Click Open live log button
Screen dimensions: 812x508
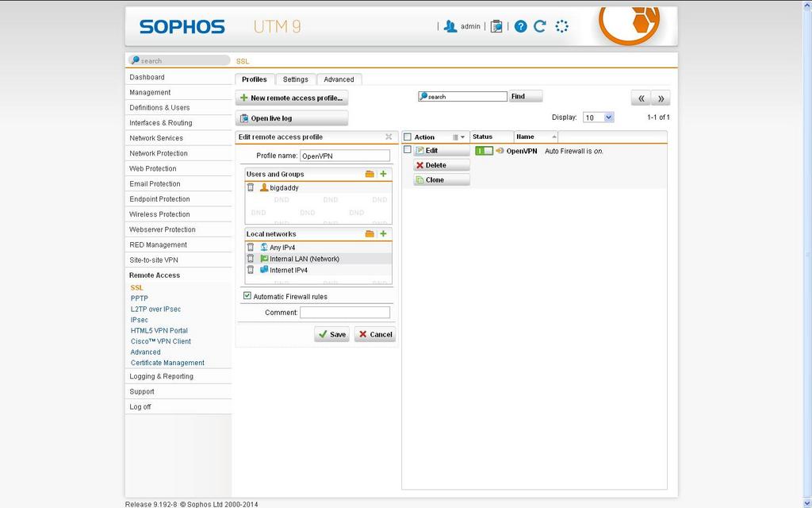[292, 118]
